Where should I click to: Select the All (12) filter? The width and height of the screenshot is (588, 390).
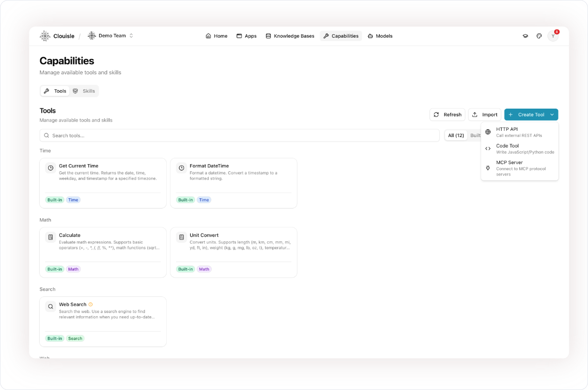click(x=456, y=135)
